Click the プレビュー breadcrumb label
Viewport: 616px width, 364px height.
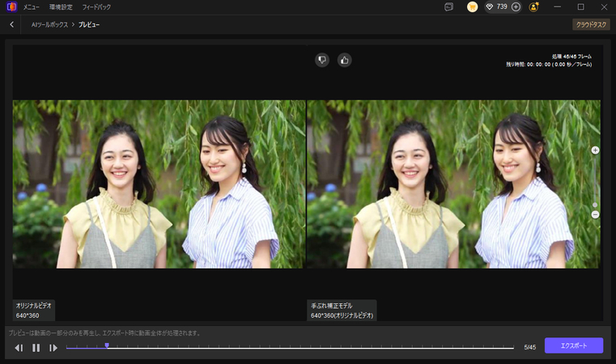(x=89, y=24)
